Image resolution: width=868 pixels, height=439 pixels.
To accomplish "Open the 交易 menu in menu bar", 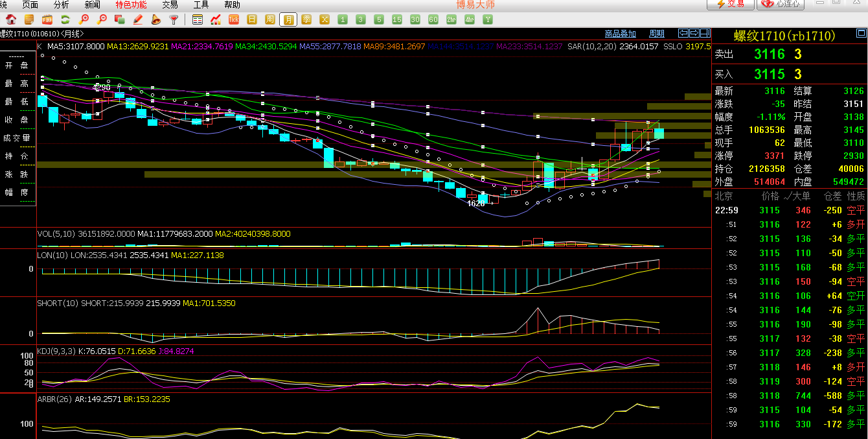I will (x=170, y=5).
